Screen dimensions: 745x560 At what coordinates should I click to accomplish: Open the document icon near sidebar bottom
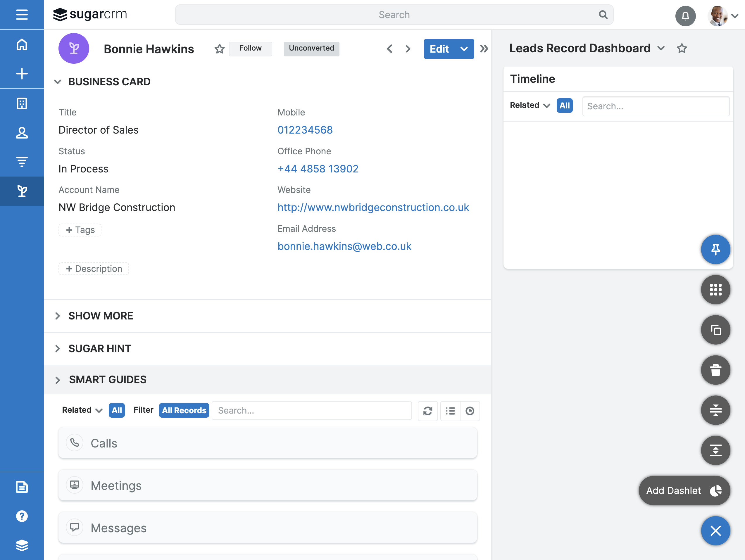tap(22, 487)
